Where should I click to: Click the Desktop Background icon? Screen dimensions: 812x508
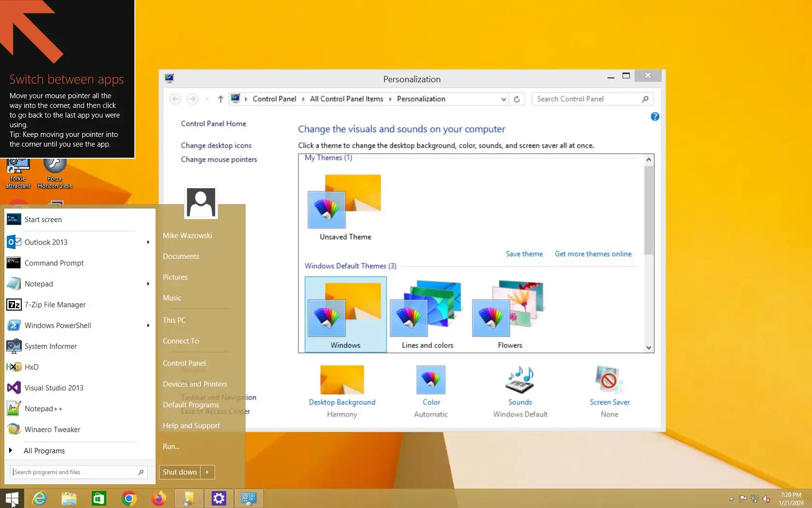342,380
